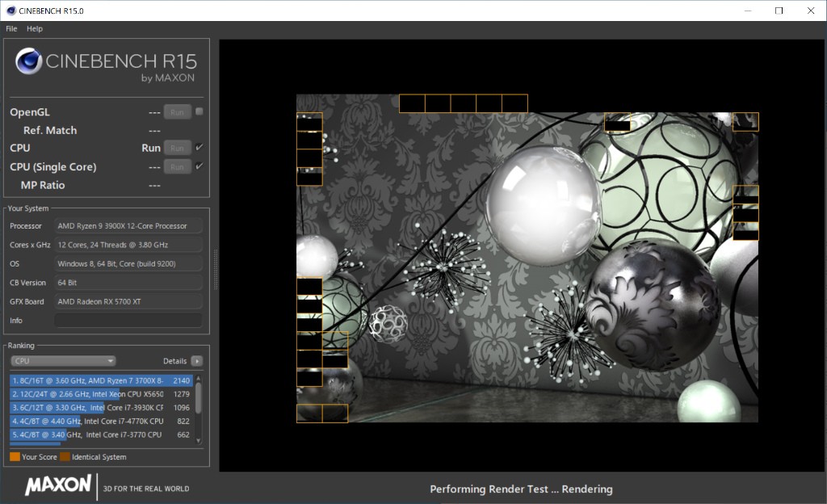Uncheck the CPU test checkbox
Screen dimensions: 827x504
tap(199, 147)
